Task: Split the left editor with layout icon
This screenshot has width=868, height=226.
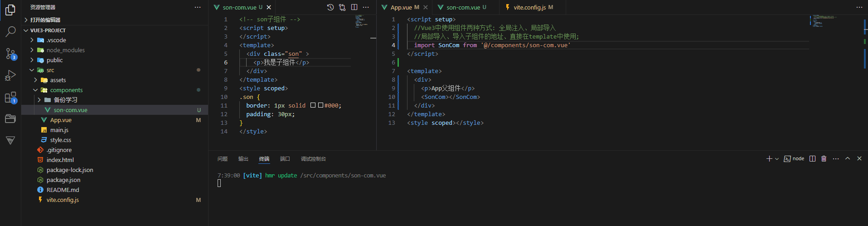Action: point(354,7)
